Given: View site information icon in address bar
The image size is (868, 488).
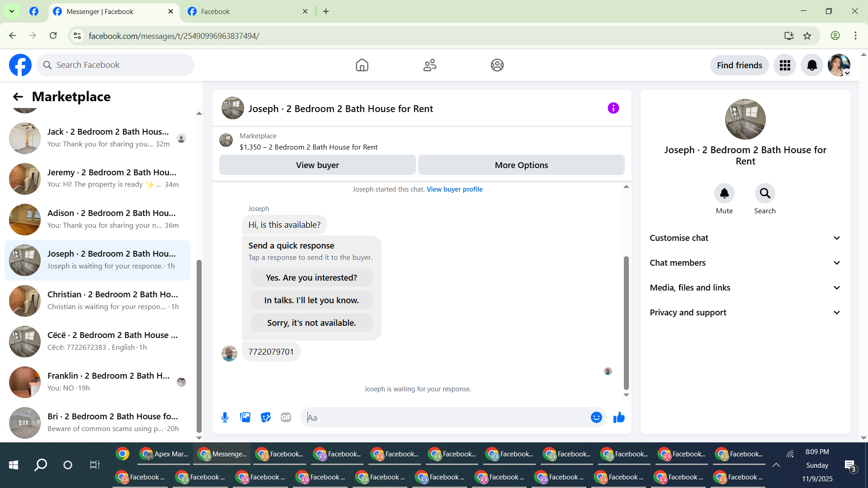Looking at the screenshot, I should point(77,36).
